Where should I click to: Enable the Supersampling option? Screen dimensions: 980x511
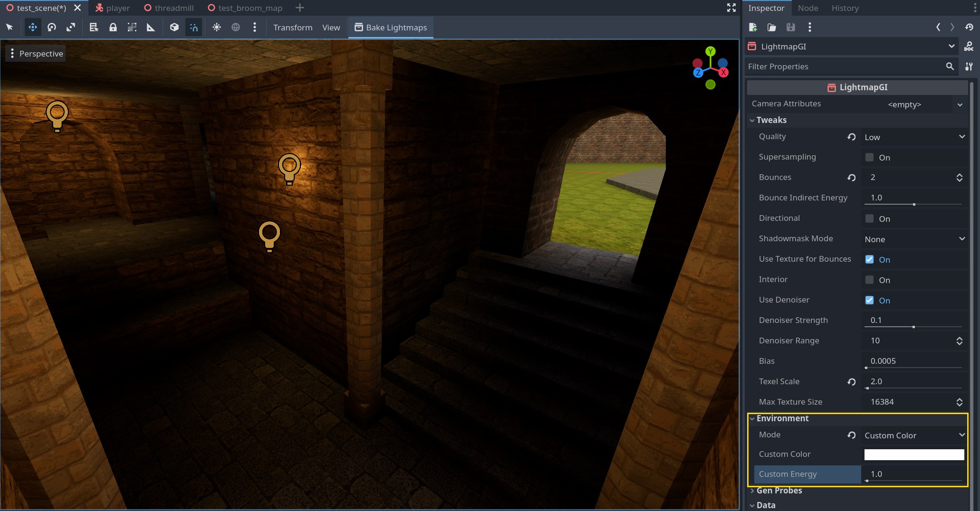[869, 157]
